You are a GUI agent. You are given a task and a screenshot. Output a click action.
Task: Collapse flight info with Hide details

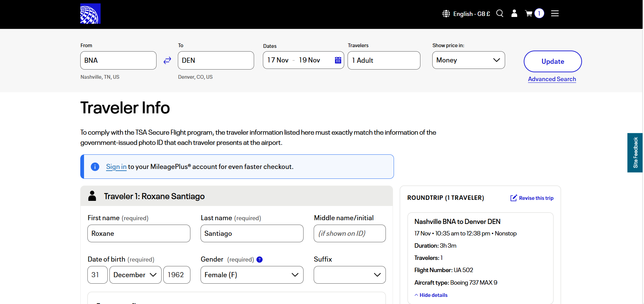pyautogui.click(x=431, y=295)
